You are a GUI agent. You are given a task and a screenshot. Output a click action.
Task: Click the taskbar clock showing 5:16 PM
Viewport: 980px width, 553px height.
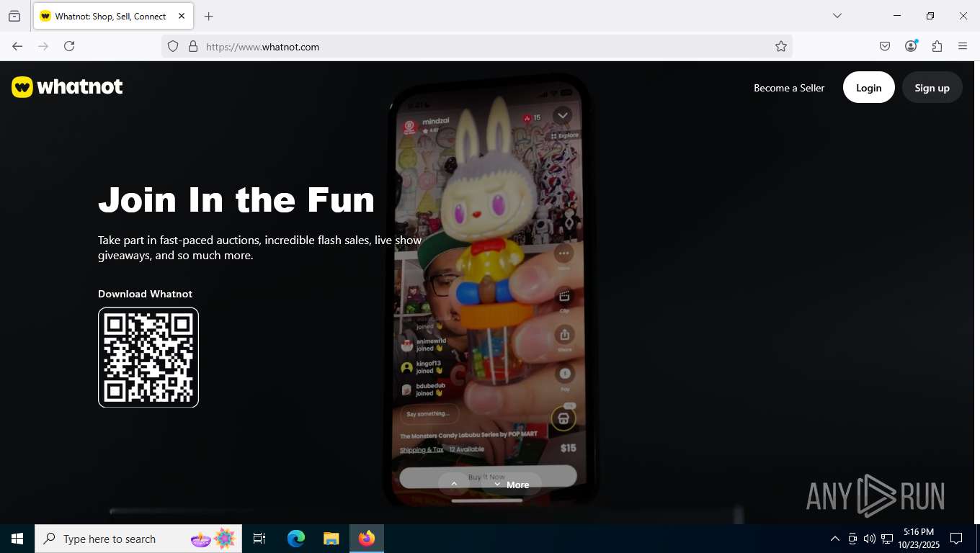pyautogui.click(x=919, y=539)
